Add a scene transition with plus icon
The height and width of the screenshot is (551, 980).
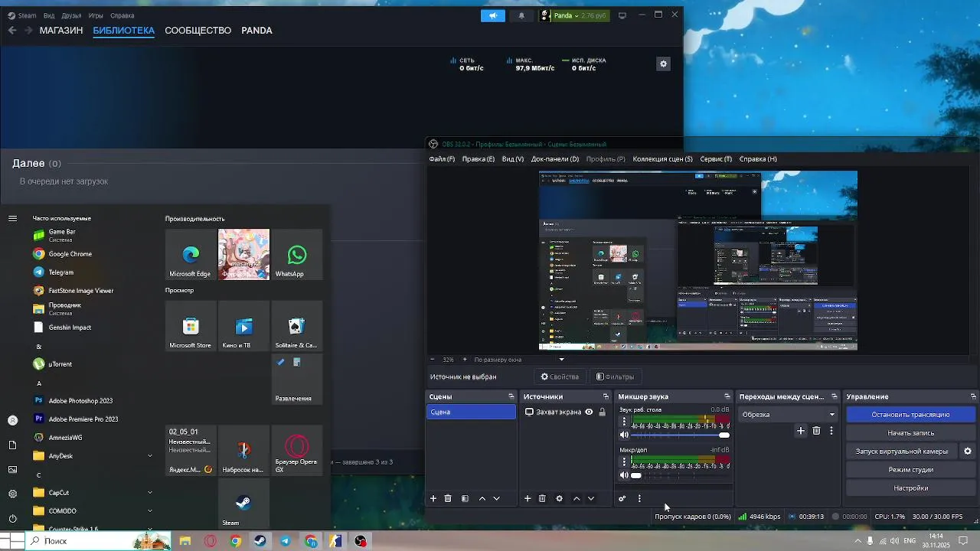coord(801,431)
